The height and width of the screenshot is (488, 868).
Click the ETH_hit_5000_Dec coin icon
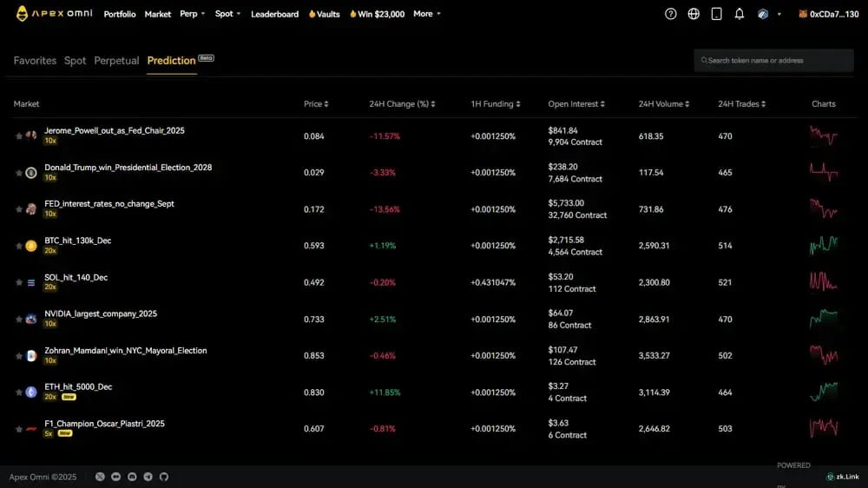coord(31,392)
